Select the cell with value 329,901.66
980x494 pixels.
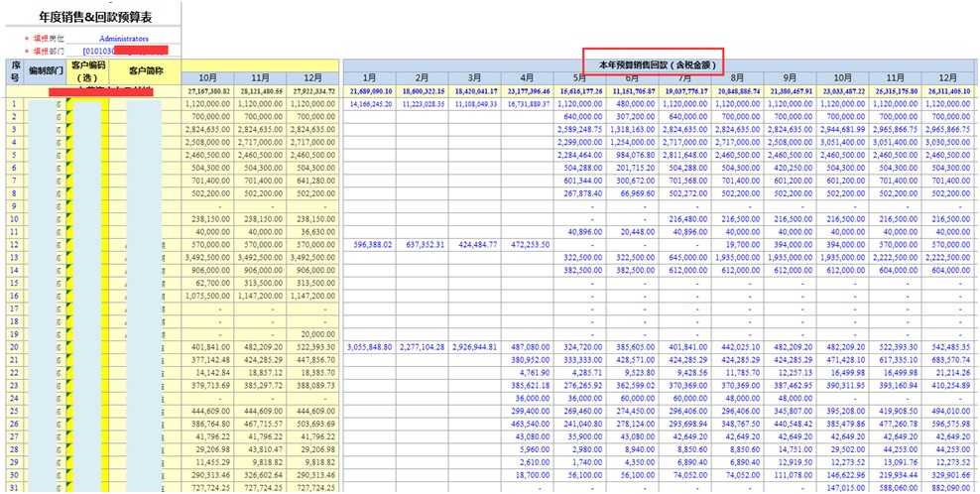click(x=947, y=474)
